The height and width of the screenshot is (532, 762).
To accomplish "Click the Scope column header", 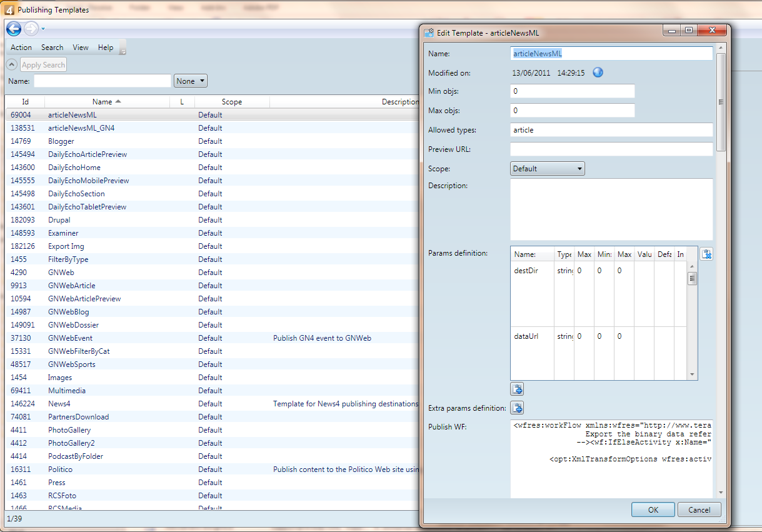I will (232, 102).
